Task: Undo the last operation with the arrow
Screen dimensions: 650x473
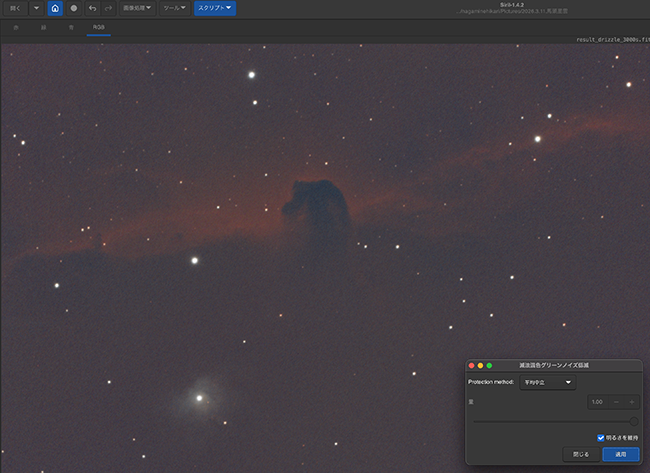Action: pos(92,8)
